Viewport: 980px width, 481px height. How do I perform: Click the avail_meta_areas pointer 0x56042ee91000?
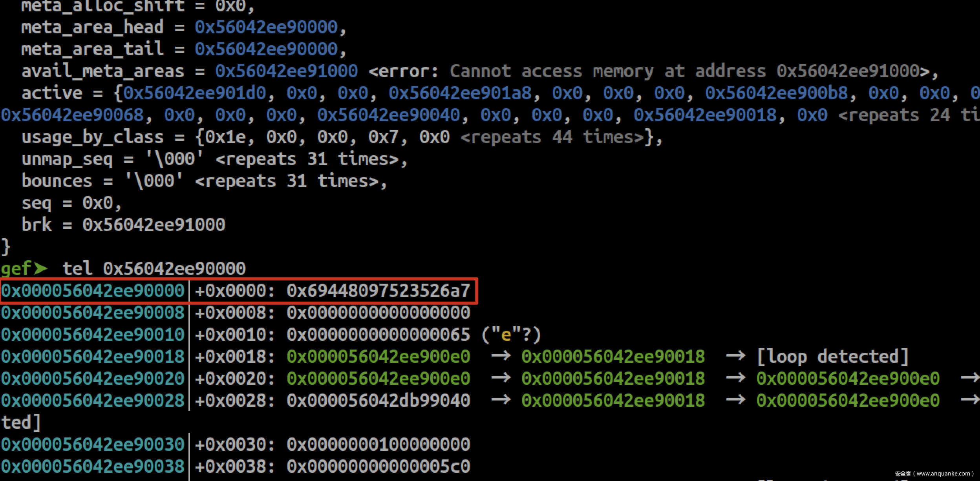click(x=286, y=71)
